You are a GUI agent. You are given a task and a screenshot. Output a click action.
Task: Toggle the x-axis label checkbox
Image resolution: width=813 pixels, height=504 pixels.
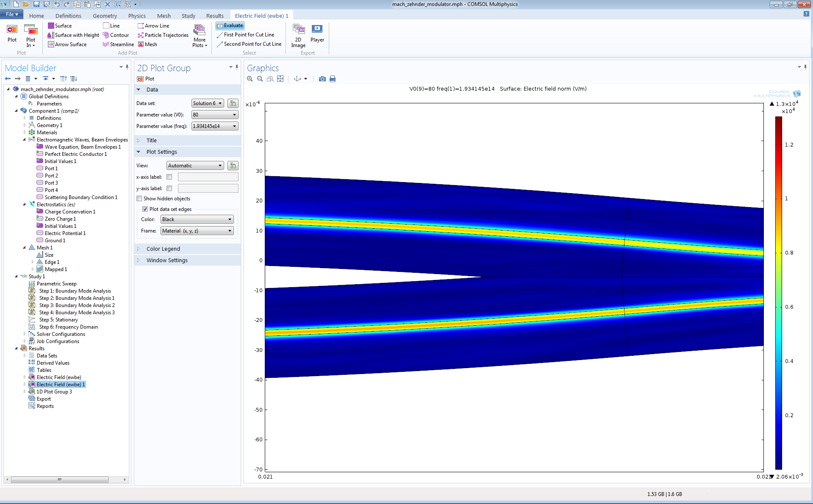(x=169, y=177)
